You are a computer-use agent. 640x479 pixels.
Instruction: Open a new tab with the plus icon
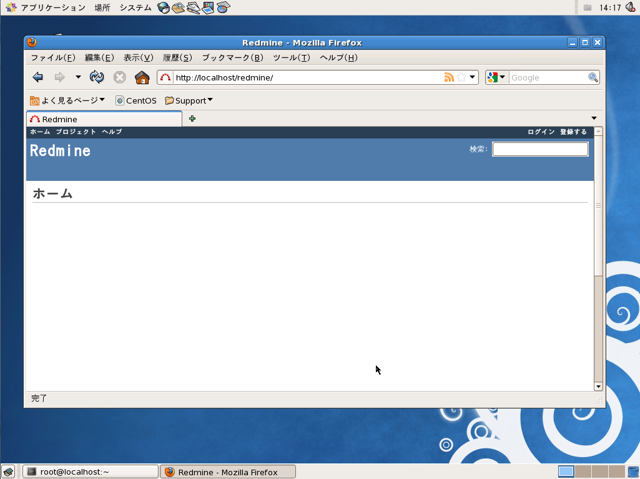pos(192,119)
